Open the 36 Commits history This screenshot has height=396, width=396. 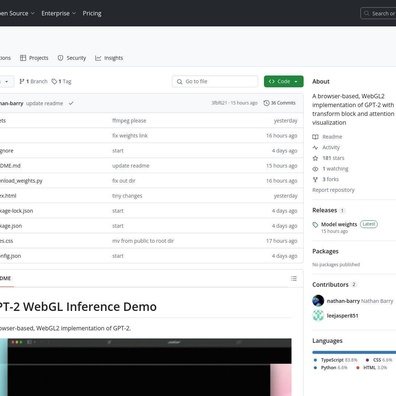tap(279, 103)
